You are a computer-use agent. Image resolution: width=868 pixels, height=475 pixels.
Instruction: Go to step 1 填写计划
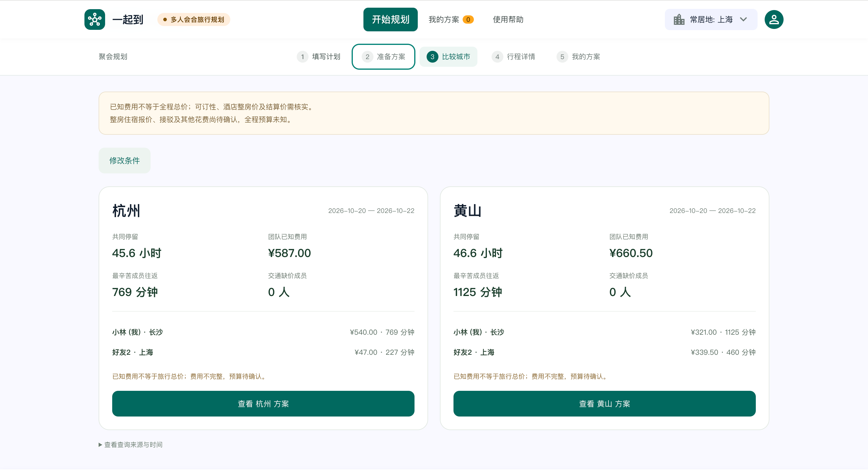point(319,57)
